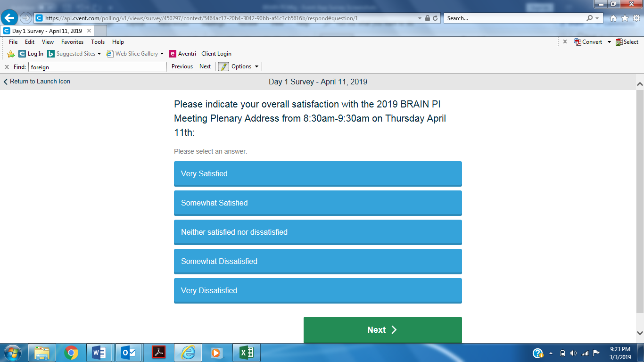Open Microsoft Word from the taskbar
This screenshot has height=362, width=644.
99,353
